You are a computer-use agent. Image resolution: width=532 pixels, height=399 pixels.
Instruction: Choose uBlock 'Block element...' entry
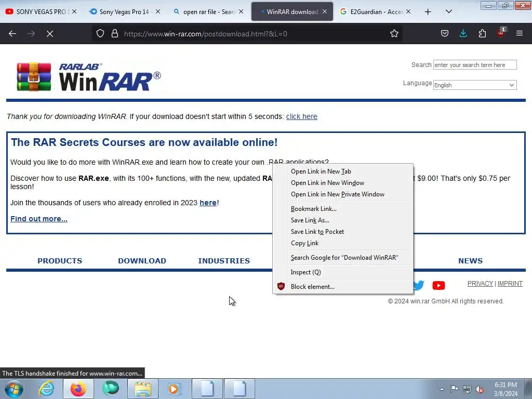[343, 287]
